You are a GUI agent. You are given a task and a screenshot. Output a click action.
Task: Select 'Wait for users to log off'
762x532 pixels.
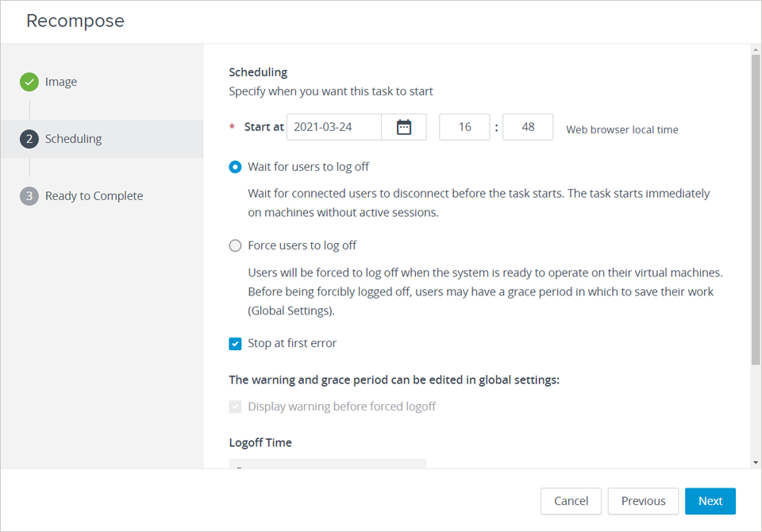[x=235, y=167]
